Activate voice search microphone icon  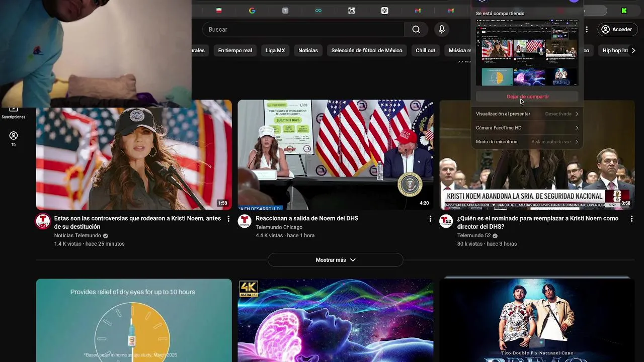point(442,30)
